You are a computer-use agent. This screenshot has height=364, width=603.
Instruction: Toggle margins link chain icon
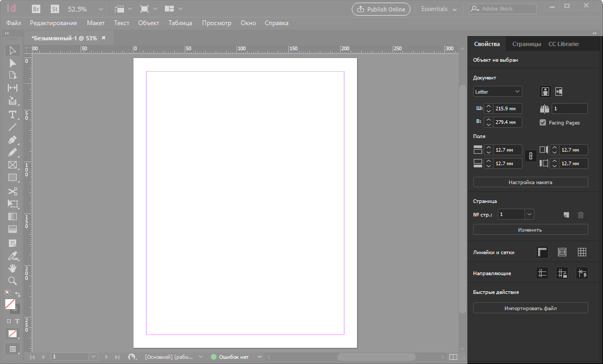coord(531,156)
